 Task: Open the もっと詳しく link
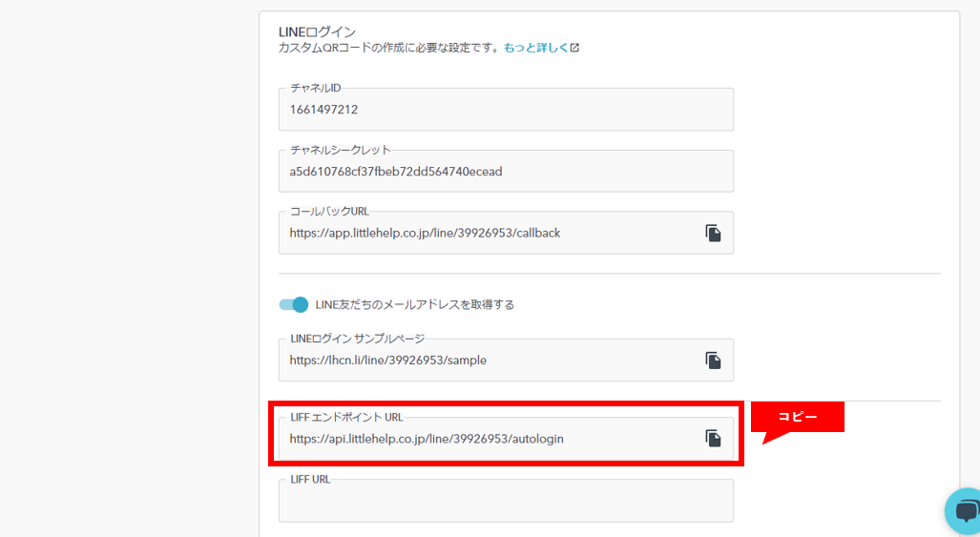click(535, 48)
